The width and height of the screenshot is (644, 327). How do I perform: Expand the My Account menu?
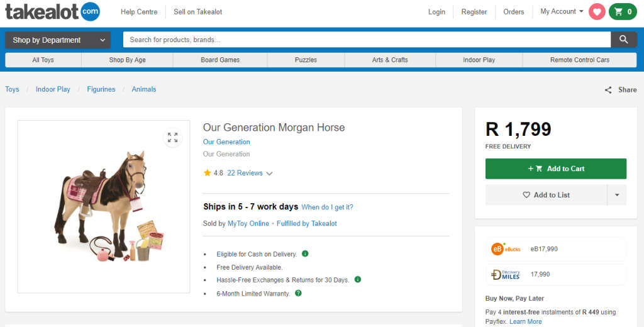(x=562, y=11)
